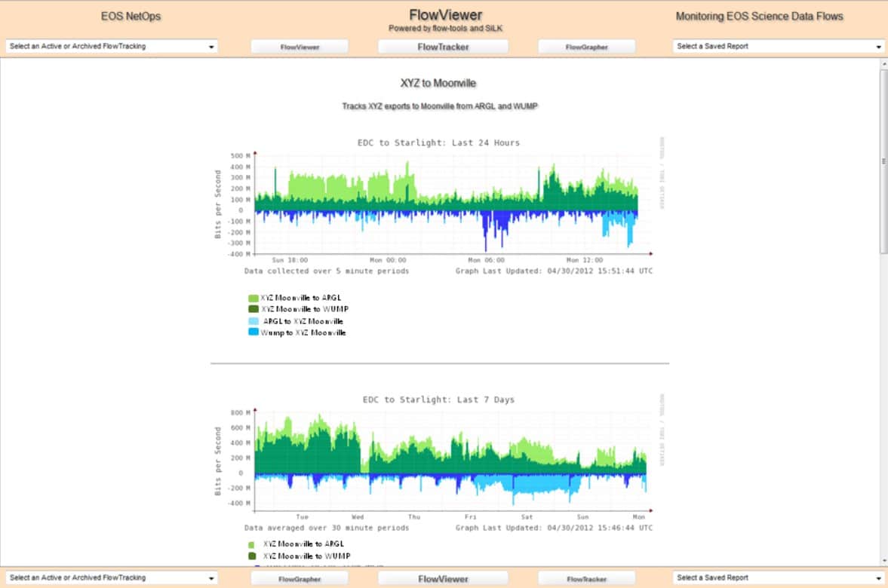Click the XYZ to Moonville heading

[x=438, y=83]
